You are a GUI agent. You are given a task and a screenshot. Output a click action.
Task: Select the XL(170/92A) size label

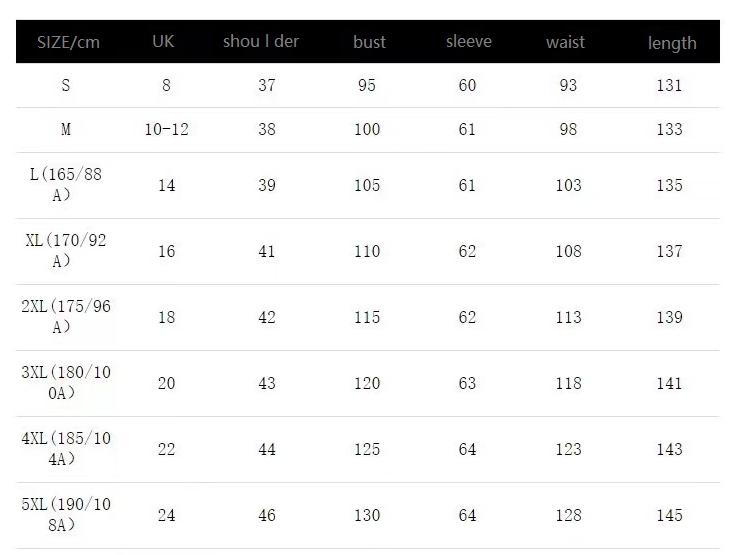(66, 251)
